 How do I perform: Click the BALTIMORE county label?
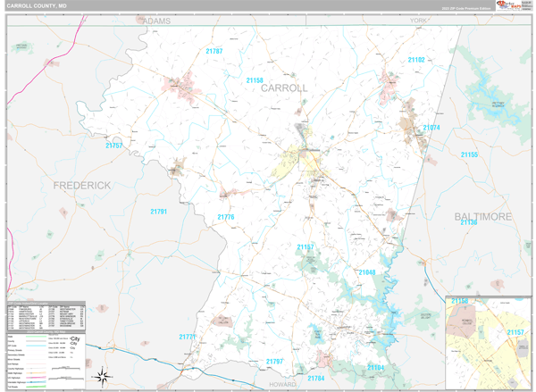(x=483, y=216)
